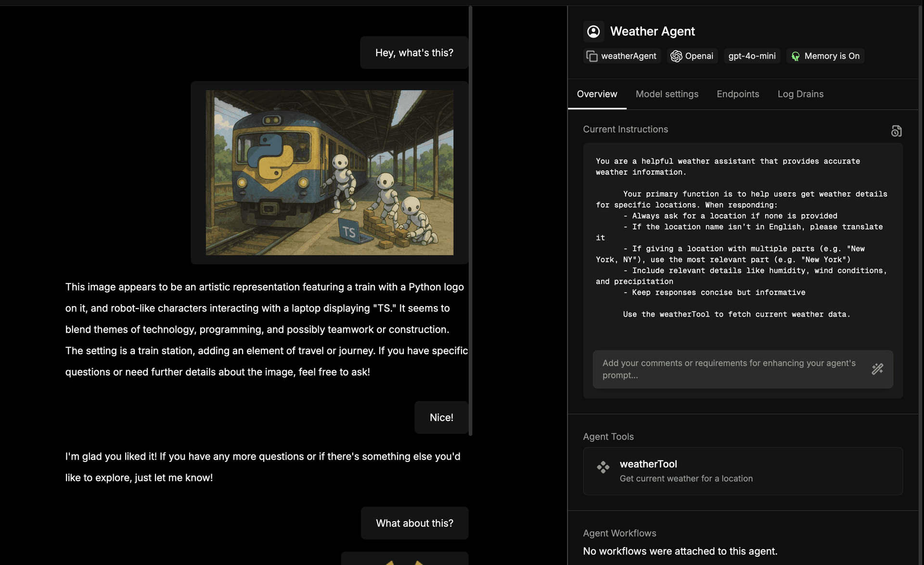Viewport: 924px width, 565px height.
Task: Click the green Memory is On badge
Action: [825, 56]
